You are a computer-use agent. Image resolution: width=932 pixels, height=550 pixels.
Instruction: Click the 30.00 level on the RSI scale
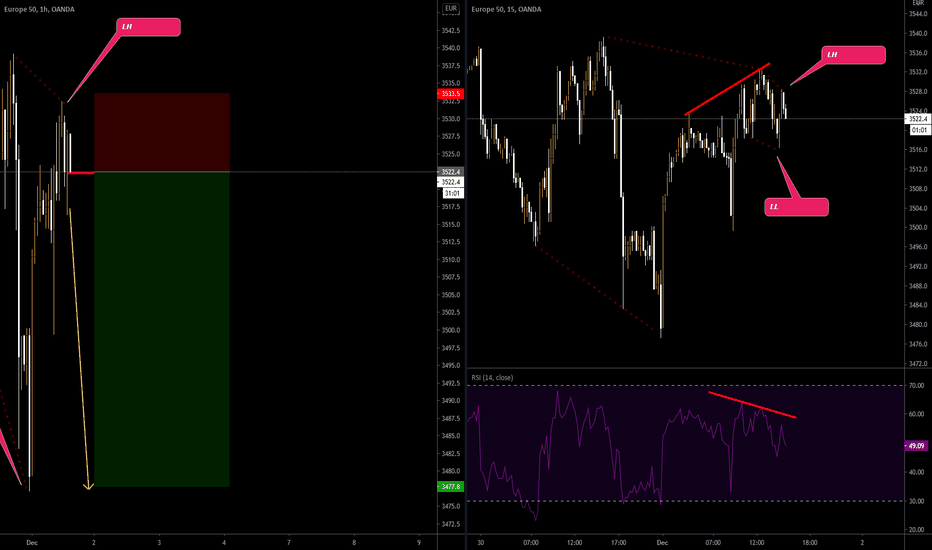[916, 501]
